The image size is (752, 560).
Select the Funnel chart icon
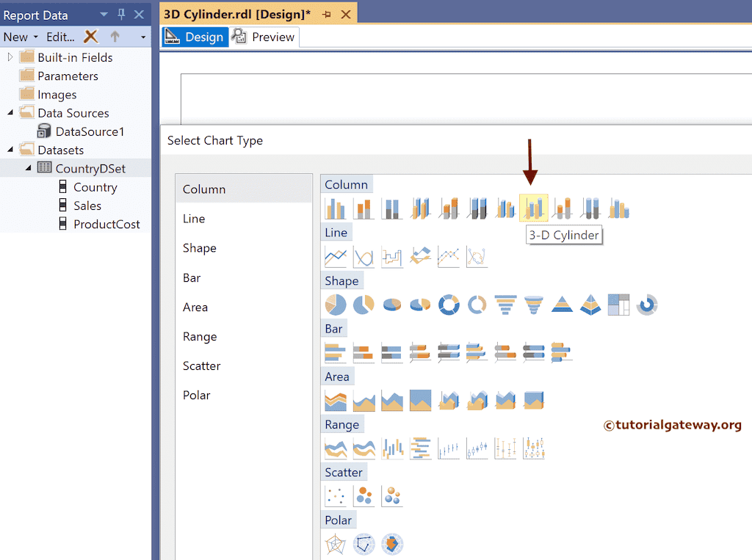tap(505, 305)
